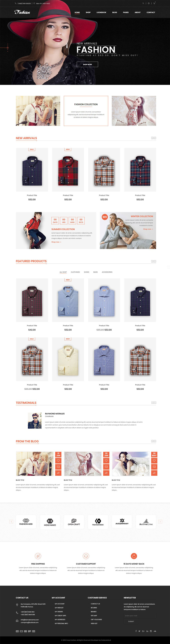The width and height of the screenshot is (170, 644).
Task: Go to previous Featured Products slide
Action: tap(152, 261)
